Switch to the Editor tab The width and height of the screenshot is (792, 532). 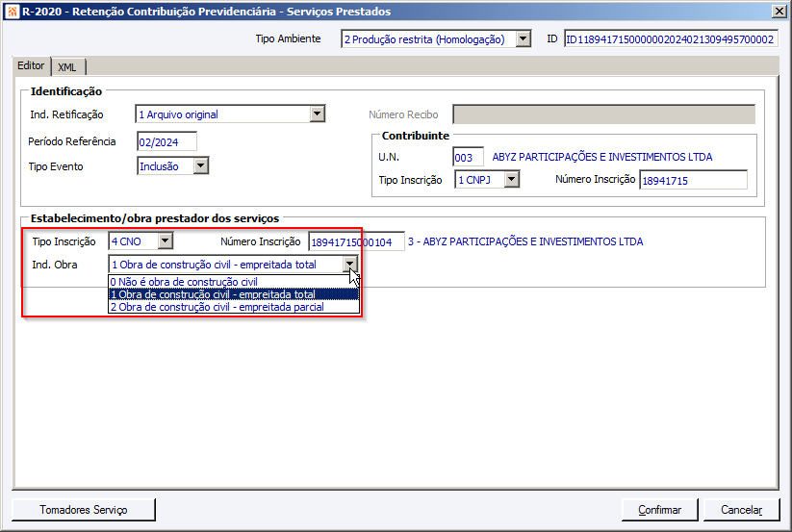pyautogui.click(x=31, y=65)
